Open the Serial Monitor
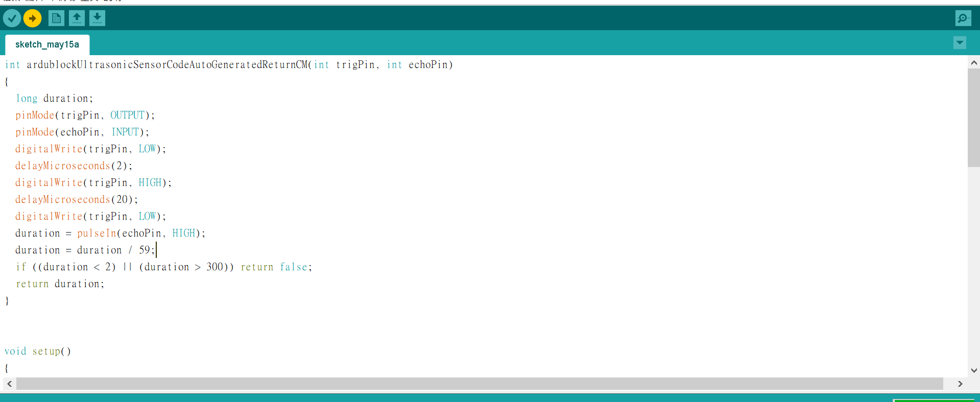Image resolution: width=980 pixels, height=402 pixels. coord(963,18)
